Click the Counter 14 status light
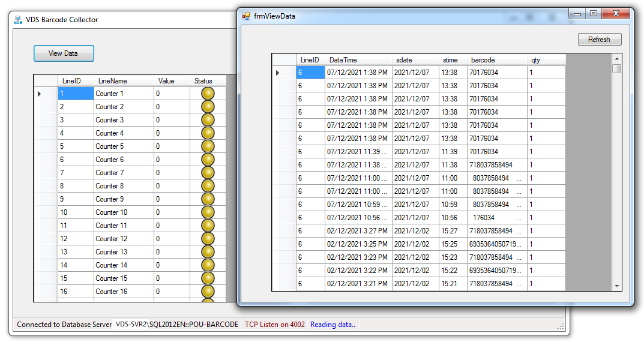This screenshot has height=342, width=644. click(208, 265)
